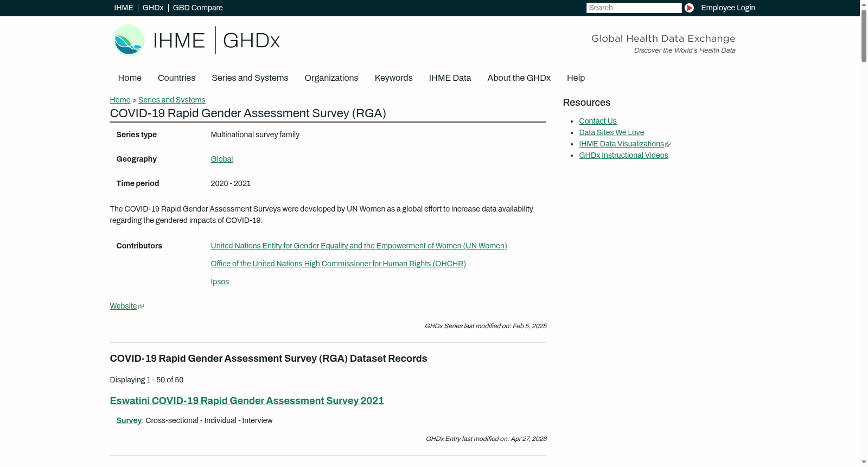This screenshot has height=467, width=868.
Task: Click the 'Geography' field label
Action: (x=136, y=159)
